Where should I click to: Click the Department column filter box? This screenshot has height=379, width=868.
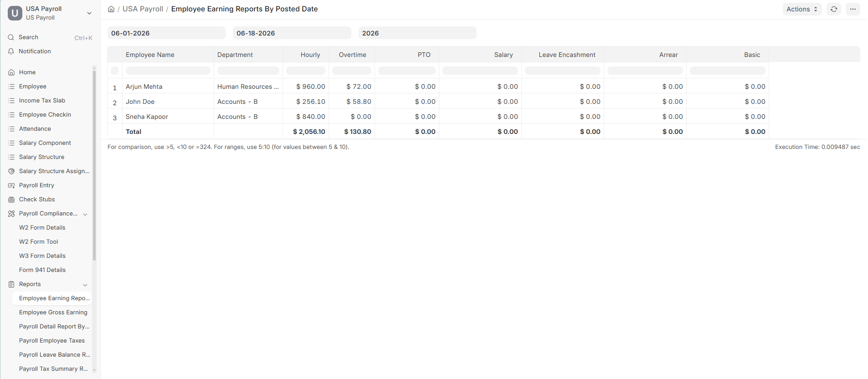click(x=248, y=71)
